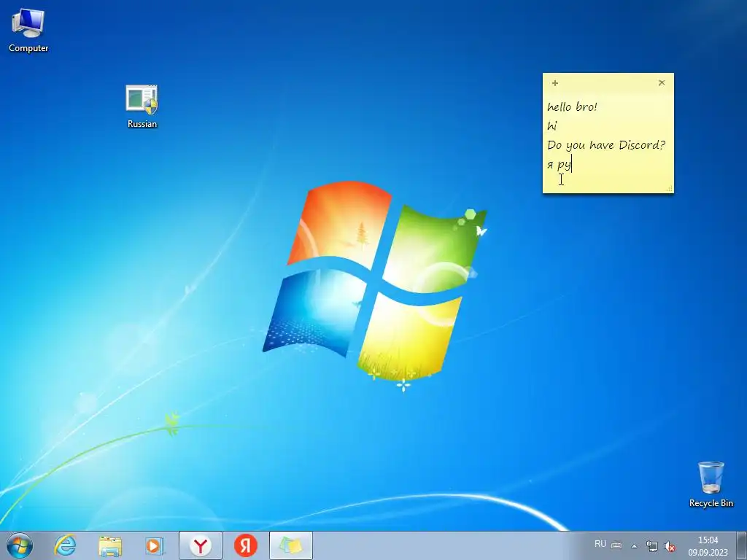
Task: Launch Windows Media Player from taskbar
Action: pos(155,545)
